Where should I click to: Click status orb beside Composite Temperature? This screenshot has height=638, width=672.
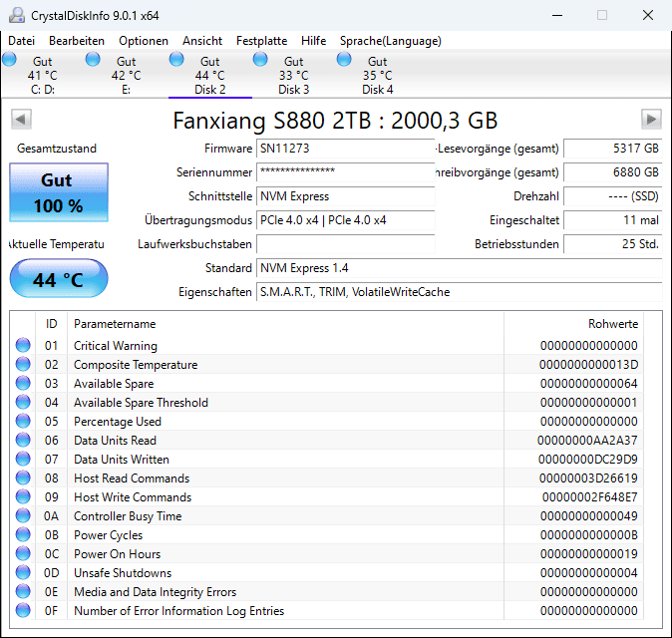(23, 364)
